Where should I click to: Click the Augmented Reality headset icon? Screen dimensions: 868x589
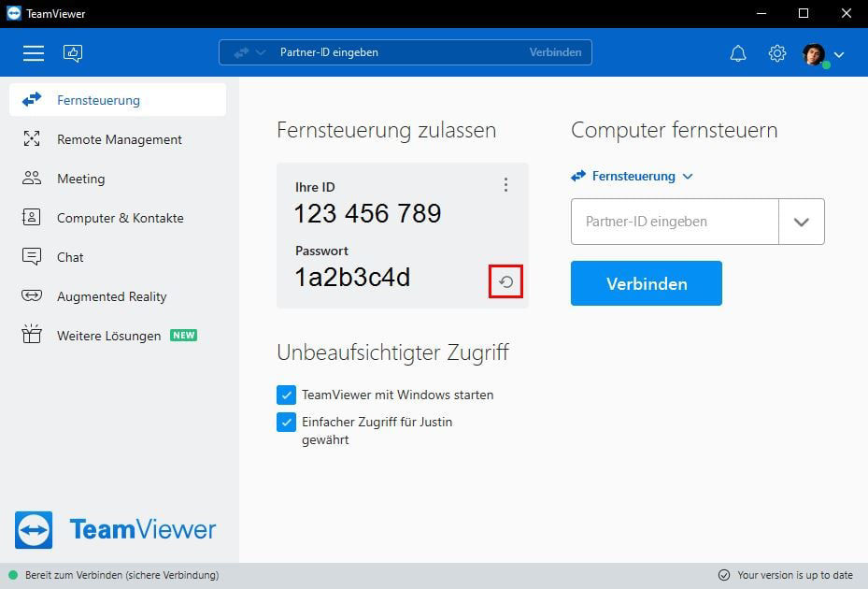pyautogui.click(x=32, y=295)
